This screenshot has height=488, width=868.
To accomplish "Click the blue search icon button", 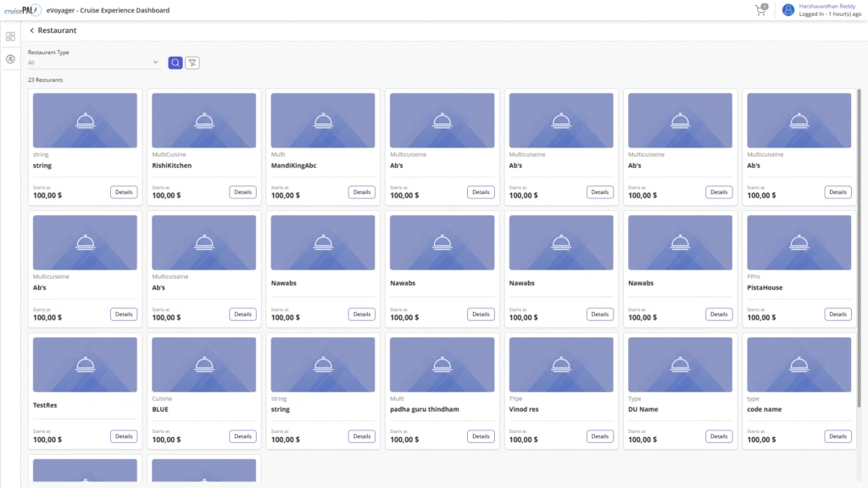I will [175, 63].
